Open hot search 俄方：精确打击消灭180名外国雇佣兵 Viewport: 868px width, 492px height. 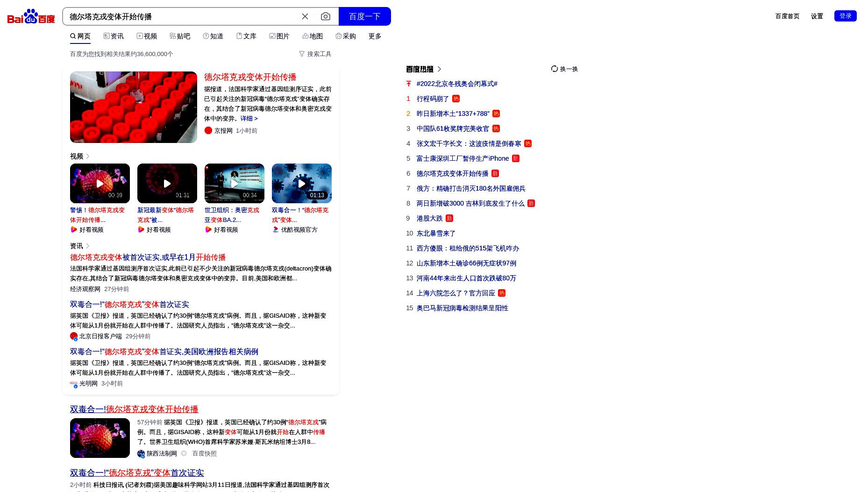coord(471,189)
